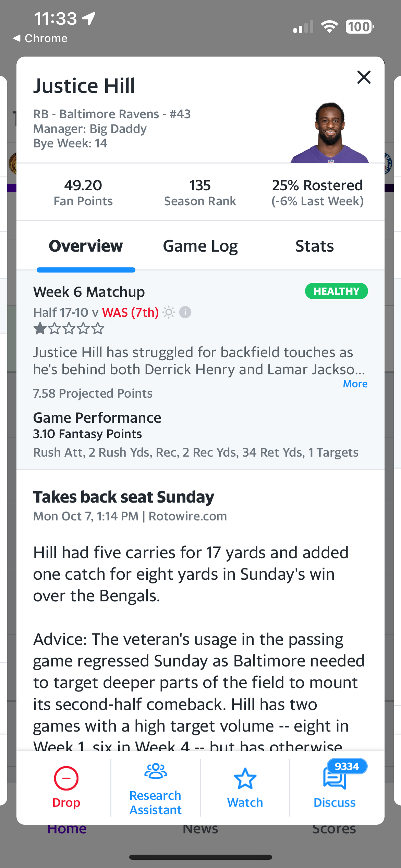The width and height of the screenshot is (401, 868).
Task: Tap the sunny weather icon
Action: pos(169,312)
